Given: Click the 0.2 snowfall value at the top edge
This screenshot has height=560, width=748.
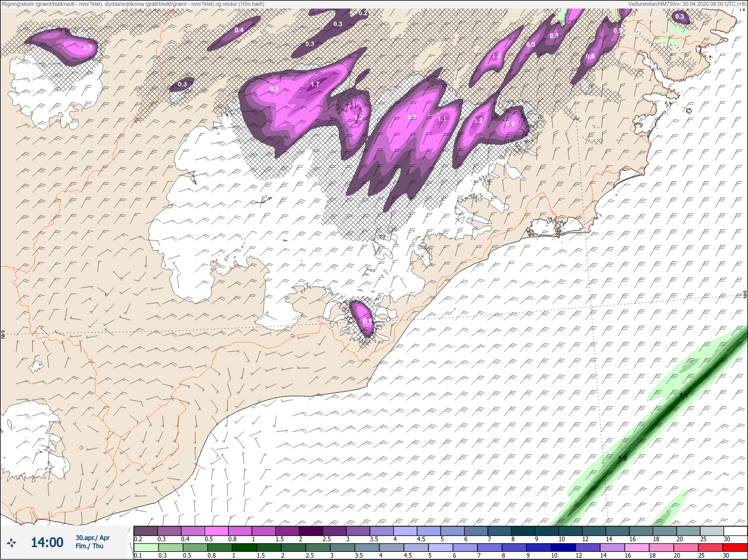Looking at the screenshot, I should 363,13.
